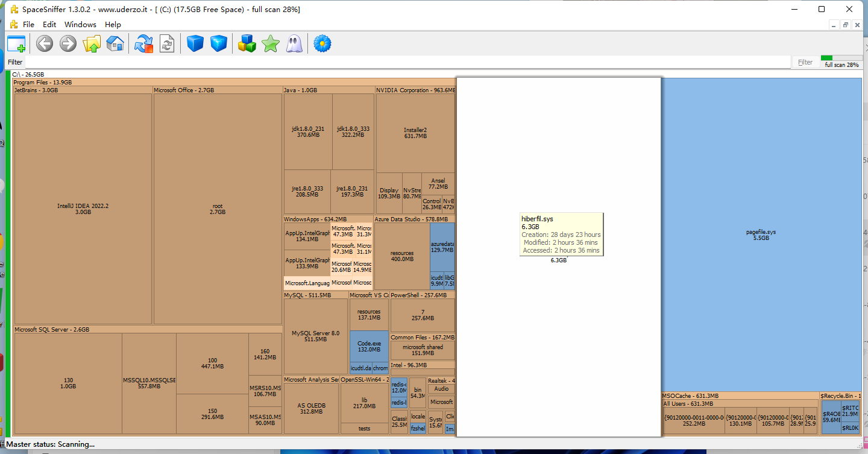Viewport: 868px width, 454px height.
Task: Select the AS OLEDB 312.8MB block
Action: 311,408
